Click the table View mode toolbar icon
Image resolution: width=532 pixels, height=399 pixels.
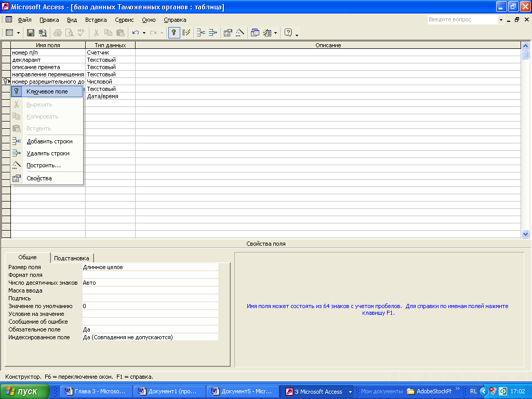pyautogui.click(x=9, y=33)
